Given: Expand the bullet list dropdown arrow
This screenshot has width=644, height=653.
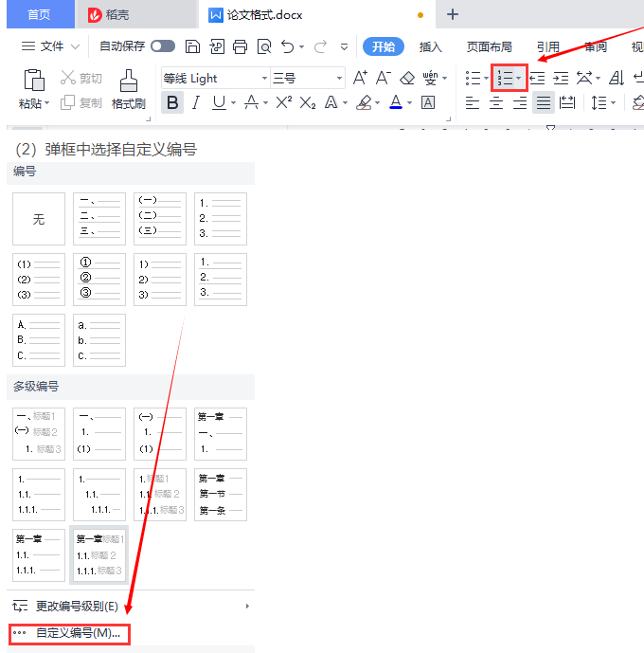Looking at the screenshot, I should pyautogui.click(x=486, y=78).
